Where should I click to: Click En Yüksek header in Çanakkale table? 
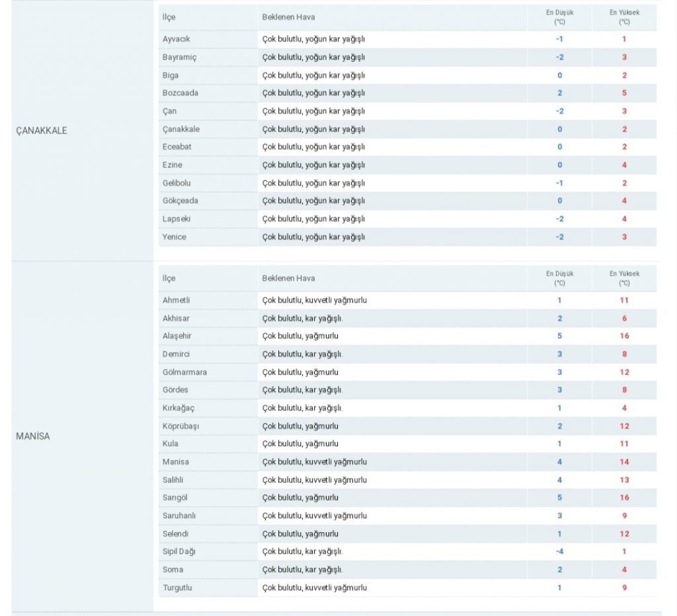[624, 17]
